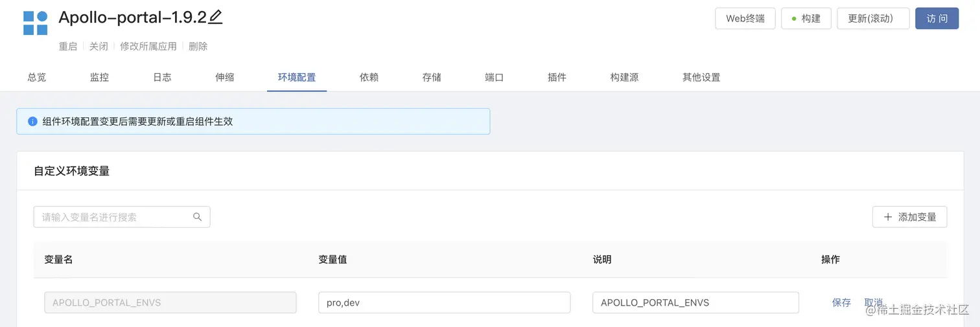Focus the variable name search field

tap(122, 217)
